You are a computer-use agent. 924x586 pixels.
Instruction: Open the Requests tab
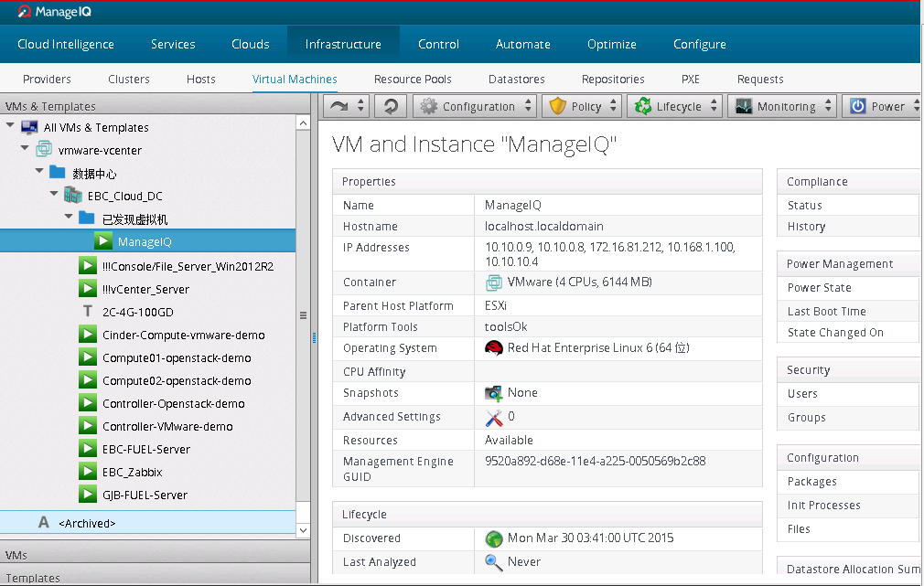pos(761,79)
